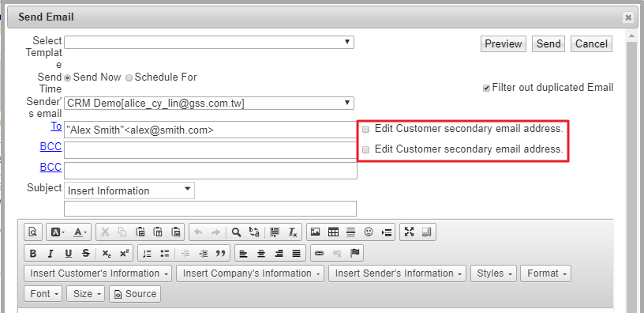Check Edit Customer secondary email beside To field
Viewport: 644px width, 313px height.
[366, 129]
